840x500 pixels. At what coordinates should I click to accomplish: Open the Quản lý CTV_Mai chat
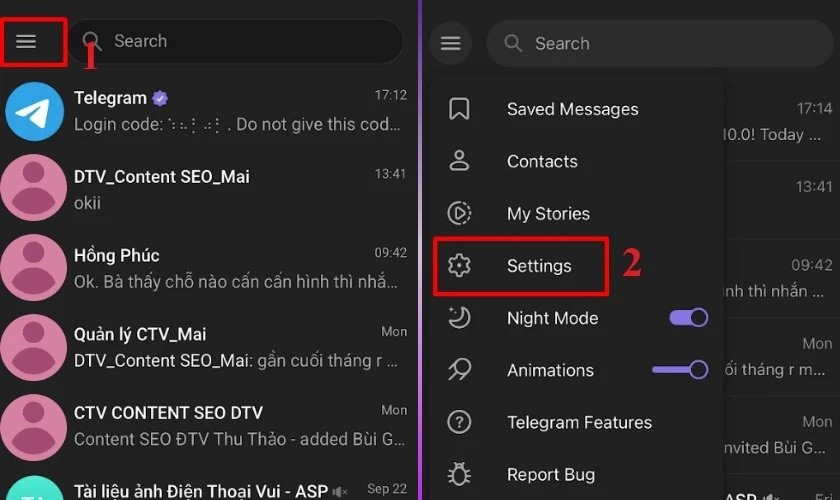[208, 347]
